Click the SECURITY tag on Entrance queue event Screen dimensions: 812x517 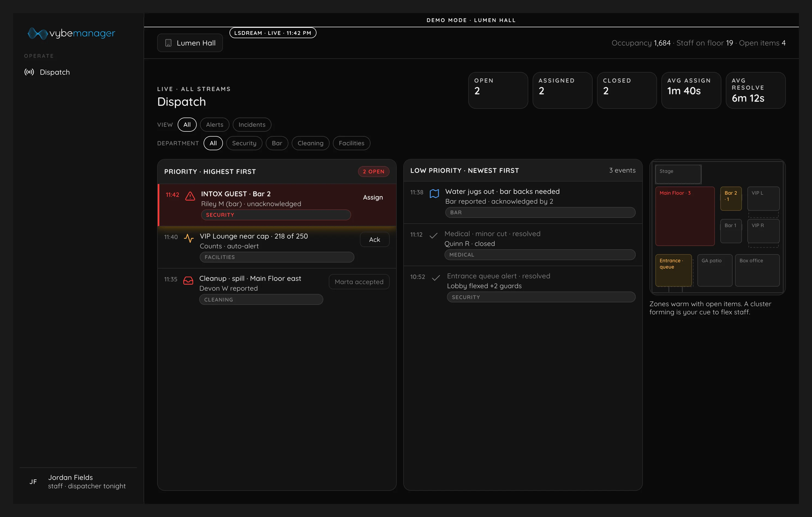pos(541,297)
